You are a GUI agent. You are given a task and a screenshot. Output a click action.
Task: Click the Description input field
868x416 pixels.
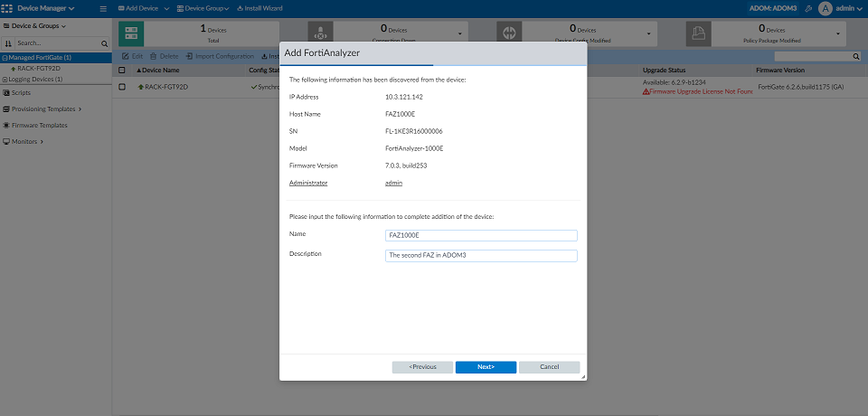point(480,256)
